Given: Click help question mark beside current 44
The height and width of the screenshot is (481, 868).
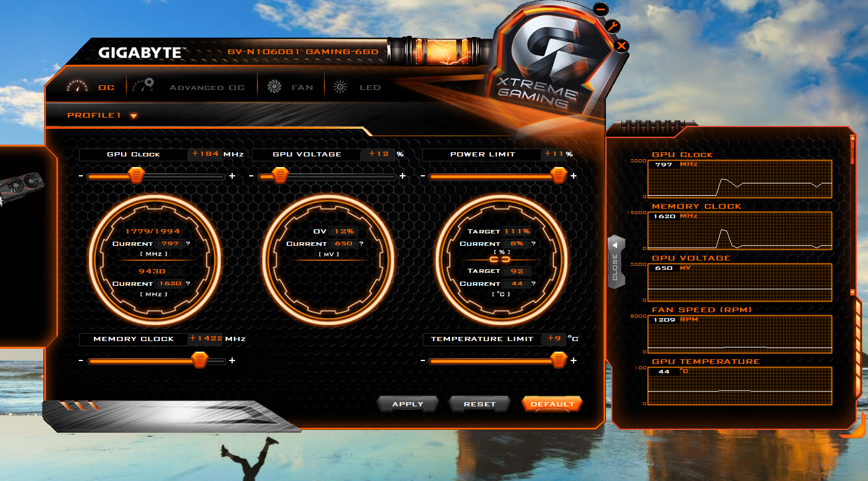Looking at the screenshot, I should click(534, 283).
